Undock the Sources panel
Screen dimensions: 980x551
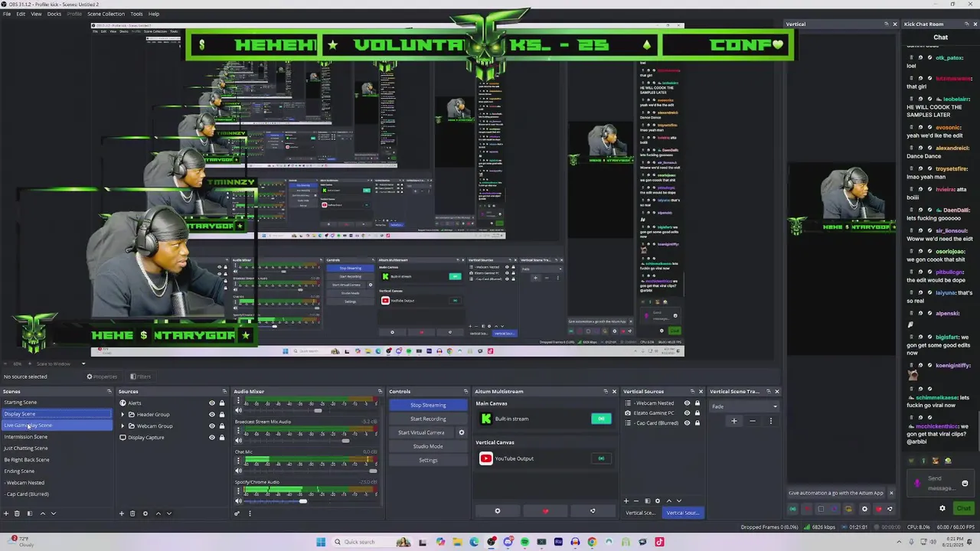[224, 392]
